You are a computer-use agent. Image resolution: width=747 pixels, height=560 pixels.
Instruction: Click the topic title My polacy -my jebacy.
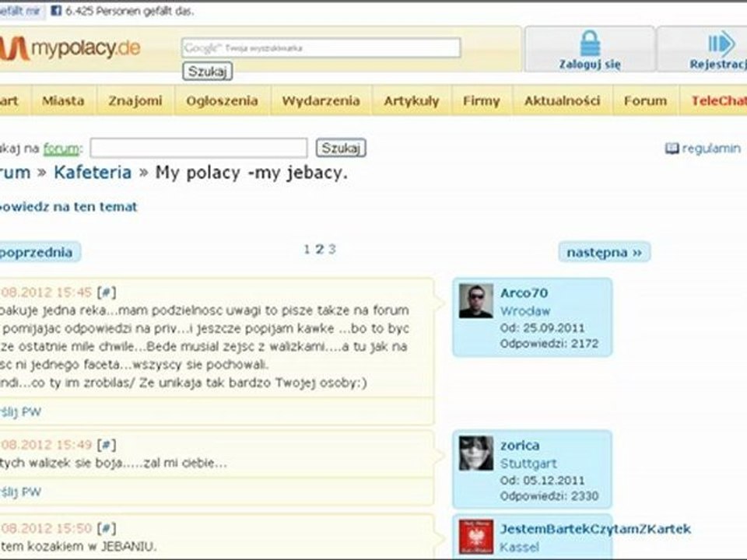(x=251, y=173)
